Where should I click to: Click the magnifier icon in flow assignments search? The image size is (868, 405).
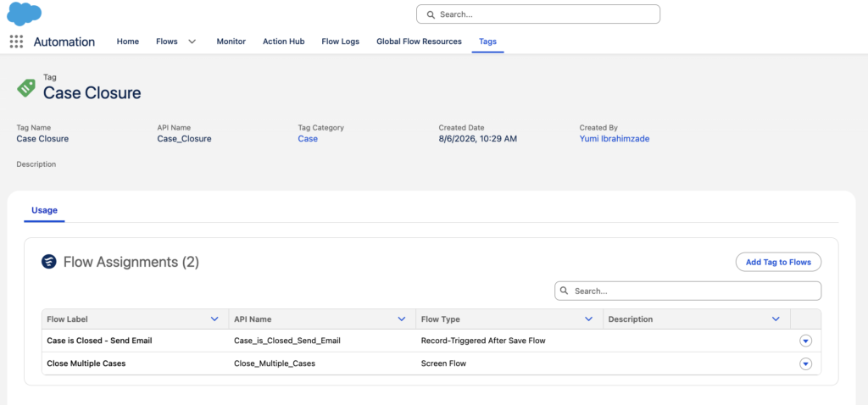click(564, 291)
